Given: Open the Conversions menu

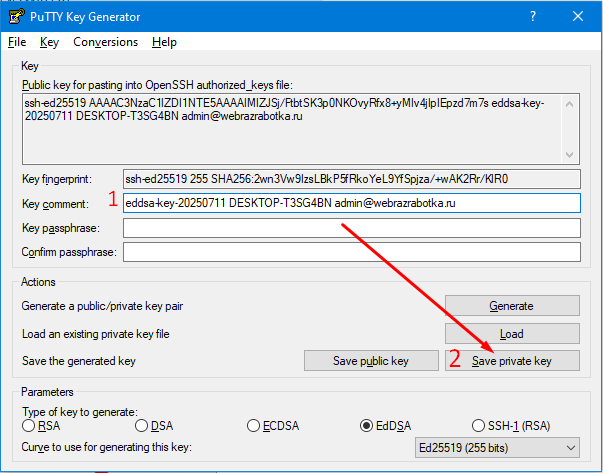Looking at the screenshot, I should tap(105, 42).
